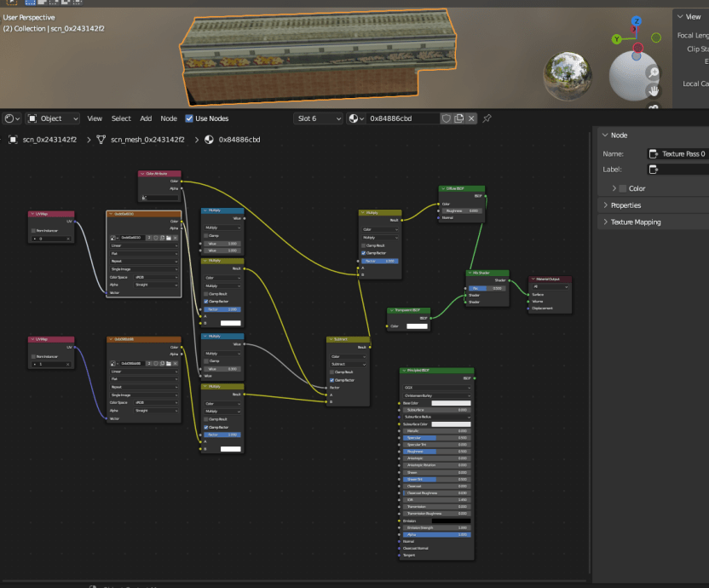Open the Select menu in the header
The image size is (709, 588).
121,118
